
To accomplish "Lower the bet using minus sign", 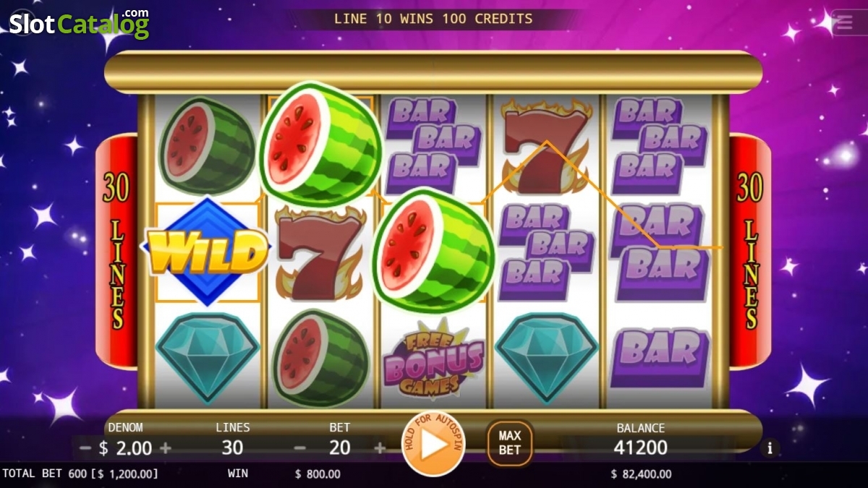I will (x=300, y=448).
